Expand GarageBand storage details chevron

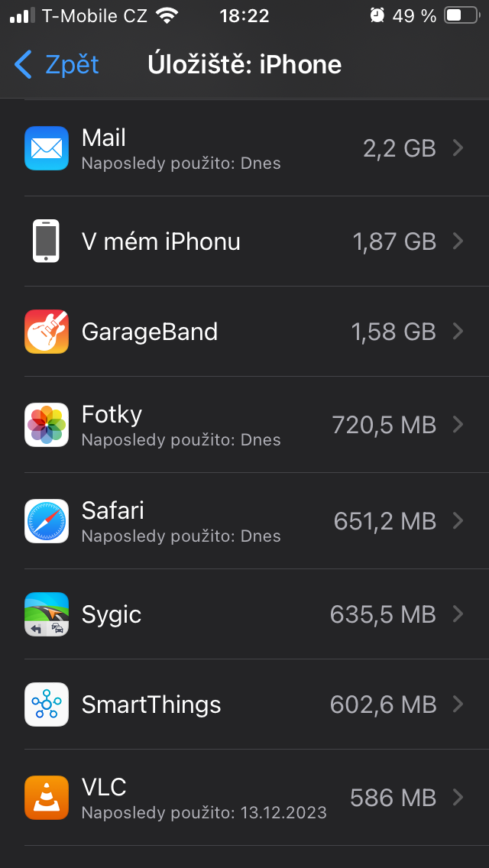tap(458, 332)
